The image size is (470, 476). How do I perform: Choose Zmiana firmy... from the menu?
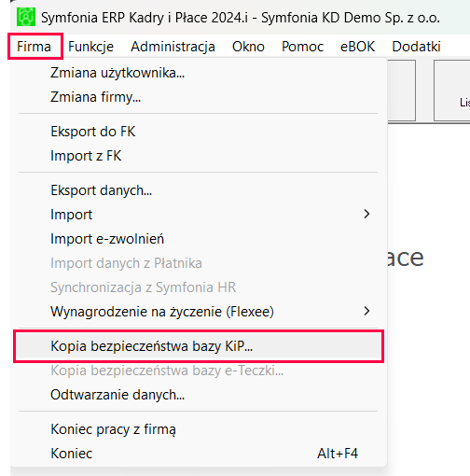tap(199, 97)
